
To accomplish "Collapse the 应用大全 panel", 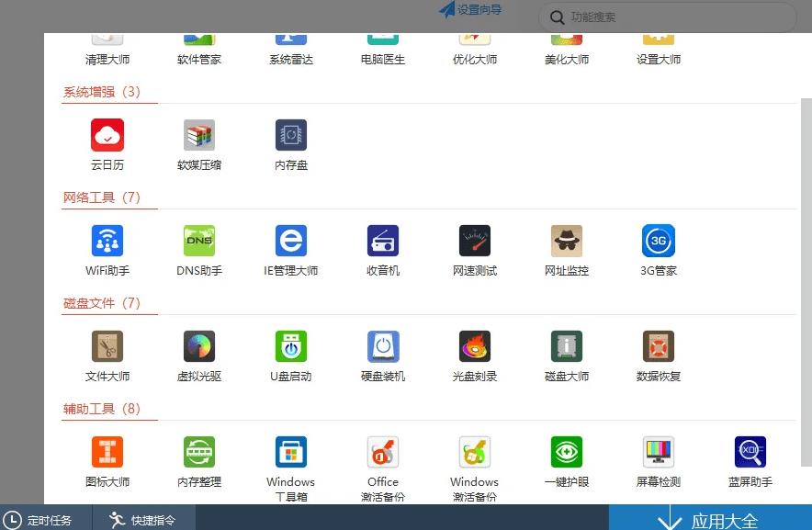I will click(x=710, y=519).
